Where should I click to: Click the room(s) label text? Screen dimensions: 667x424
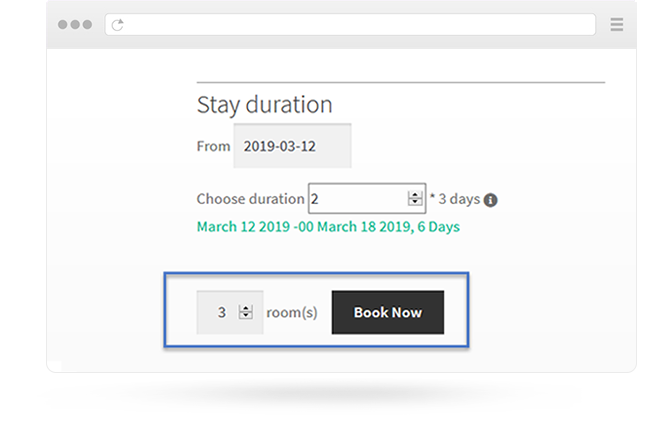[x=292, y=313]
